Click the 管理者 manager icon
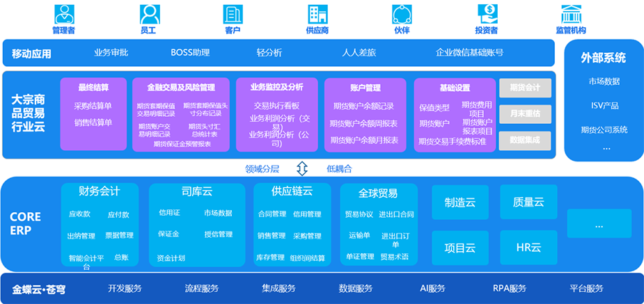The height and width of the screenshot is (304, 644). coord(63,15)
